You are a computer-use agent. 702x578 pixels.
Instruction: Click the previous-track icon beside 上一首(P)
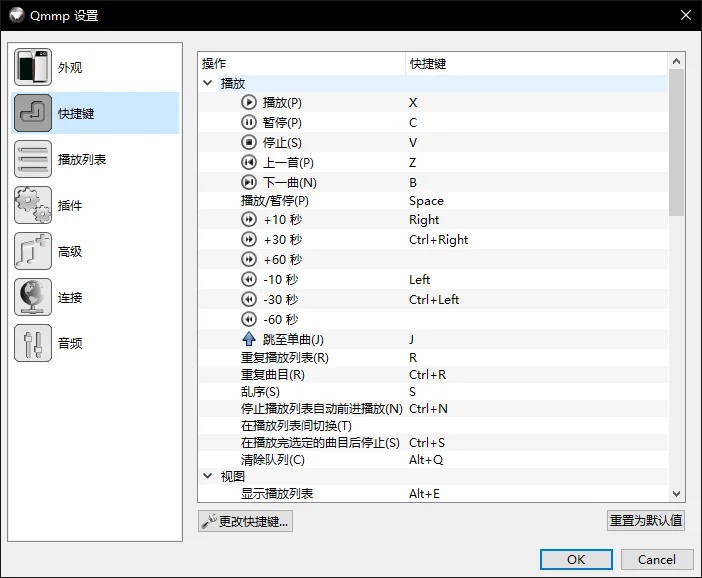point(249,162)
